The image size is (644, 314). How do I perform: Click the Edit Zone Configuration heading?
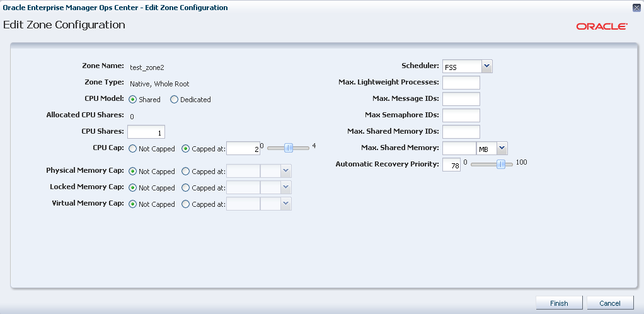[64, 25]
